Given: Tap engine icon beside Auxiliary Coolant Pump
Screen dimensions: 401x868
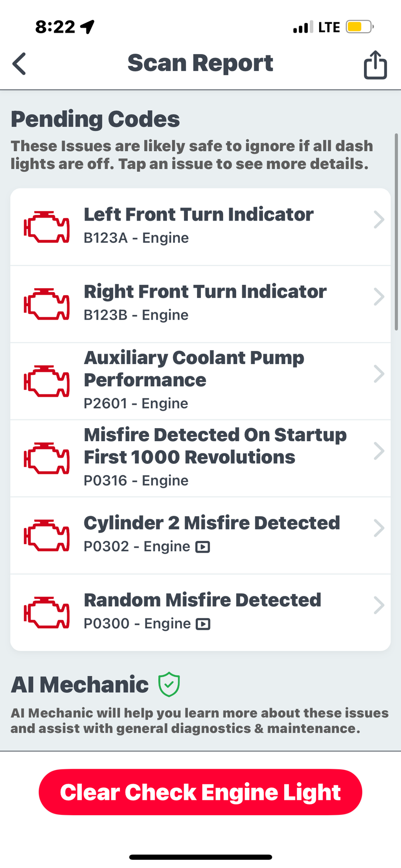Looking at the screenshot, I should (x=47, y=381).
